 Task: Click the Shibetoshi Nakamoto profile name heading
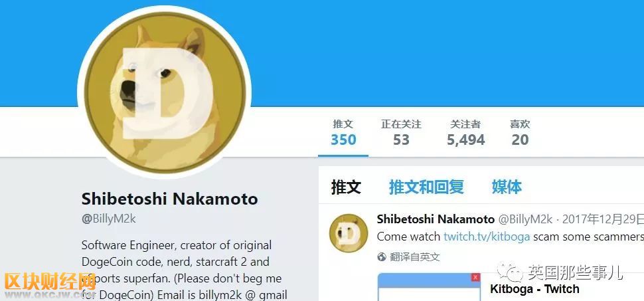[x=169, y=199]
